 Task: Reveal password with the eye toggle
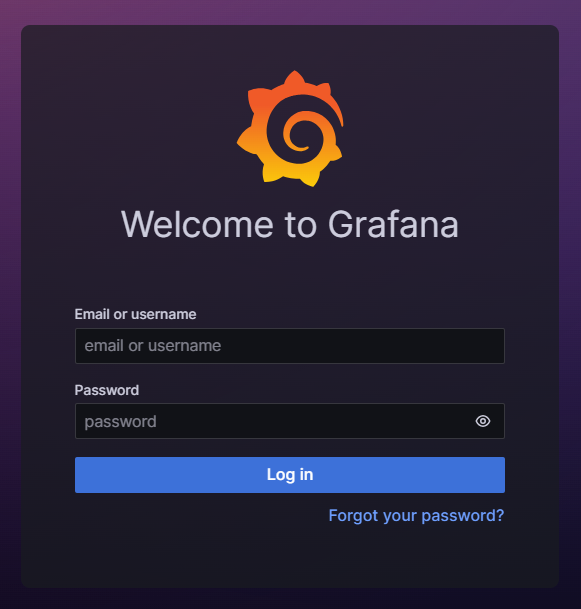483,421
